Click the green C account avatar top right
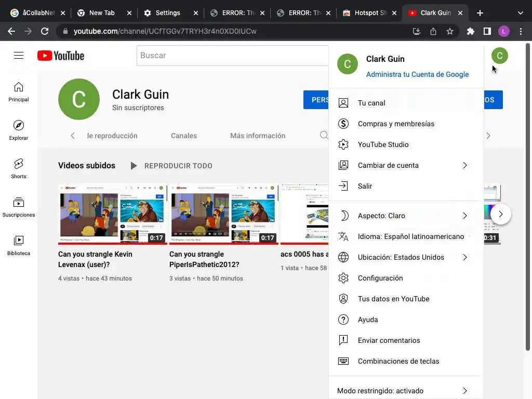The image size is (532, 399). pos(499,56)
